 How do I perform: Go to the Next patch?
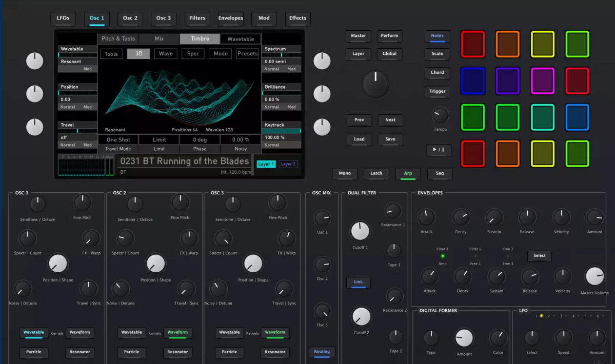click(390, 120)
